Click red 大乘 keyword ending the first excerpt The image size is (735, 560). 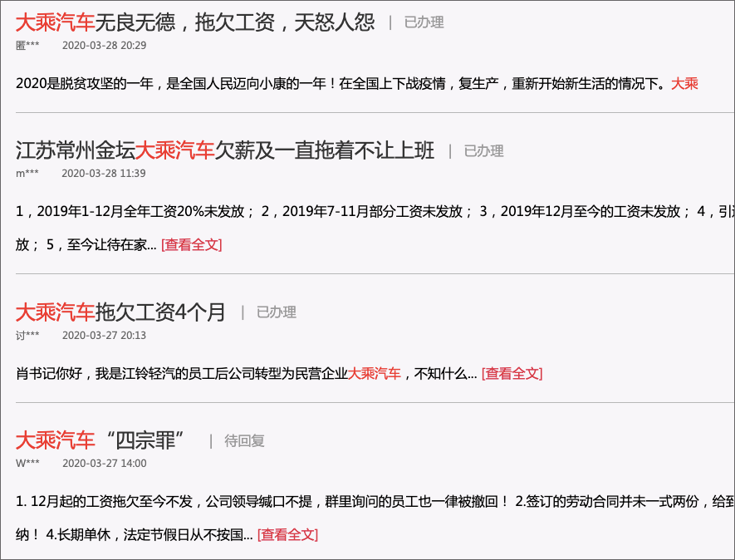click(x=685, y=83)
